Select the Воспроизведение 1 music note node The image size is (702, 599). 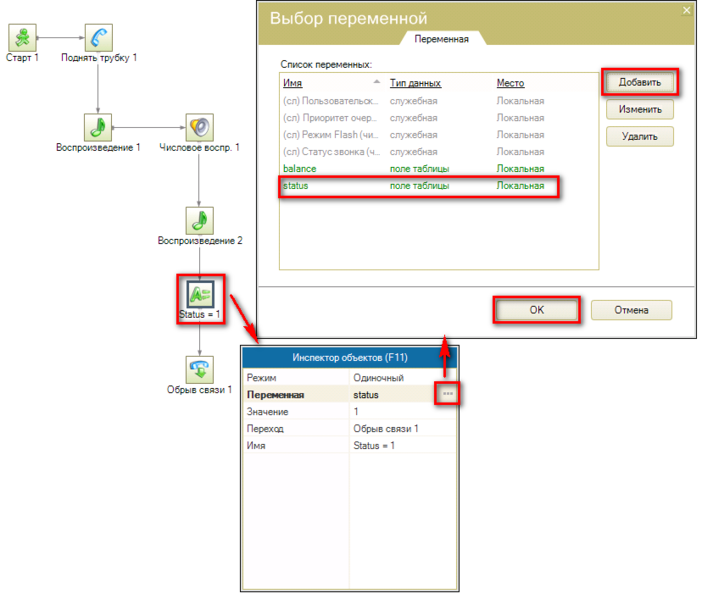click(x=98, y=127)
